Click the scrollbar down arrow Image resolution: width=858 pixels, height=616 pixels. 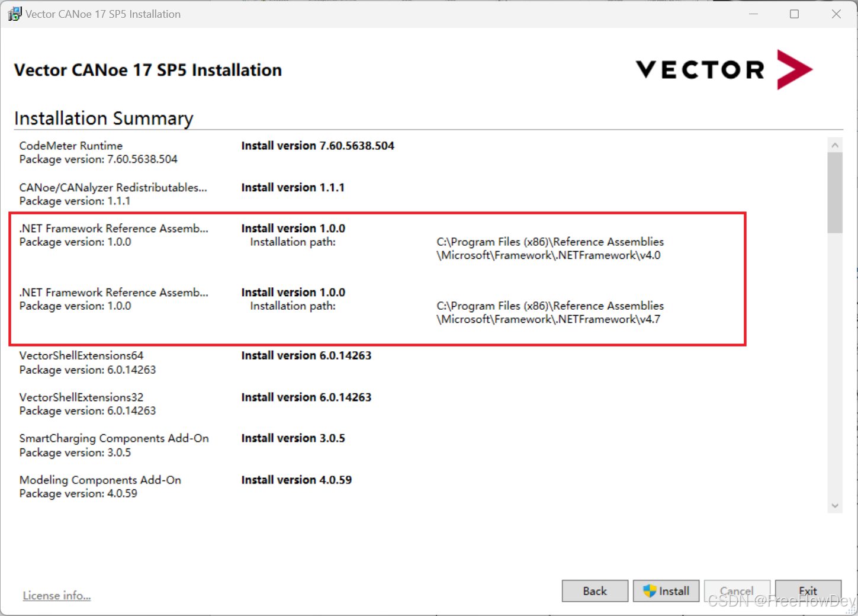[835, 506]
